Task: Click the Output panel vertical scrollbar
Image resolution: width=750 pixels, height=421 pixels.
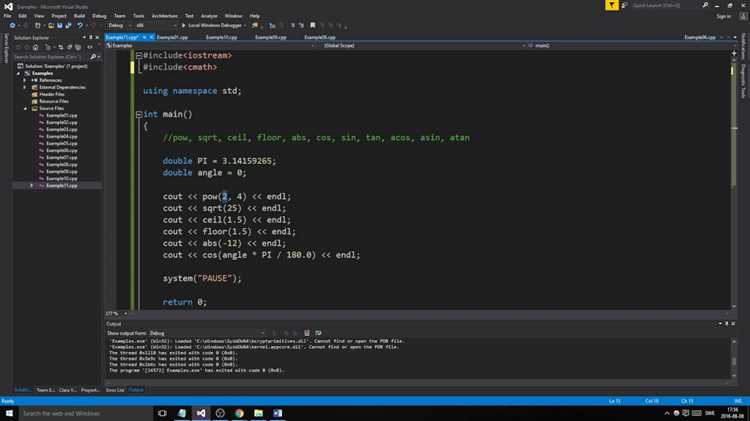Action: click(734, 358)
